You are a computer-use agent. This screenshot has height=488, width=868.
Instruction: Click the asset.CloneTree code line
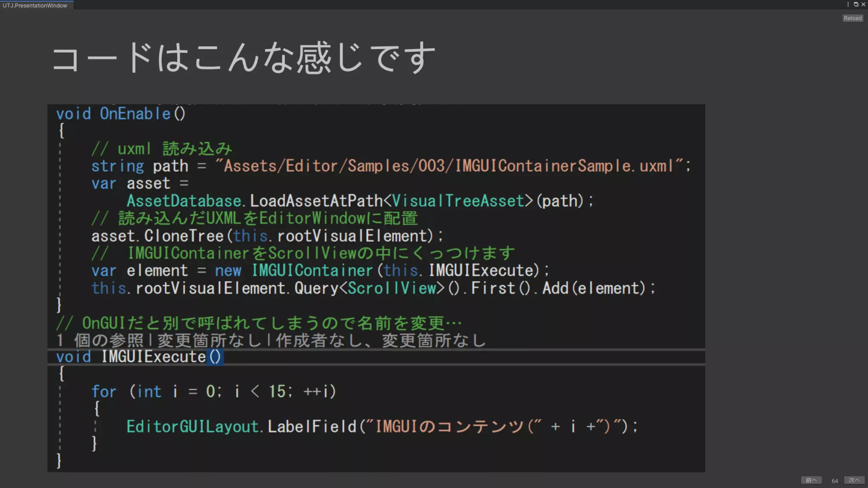coord(267,236)
